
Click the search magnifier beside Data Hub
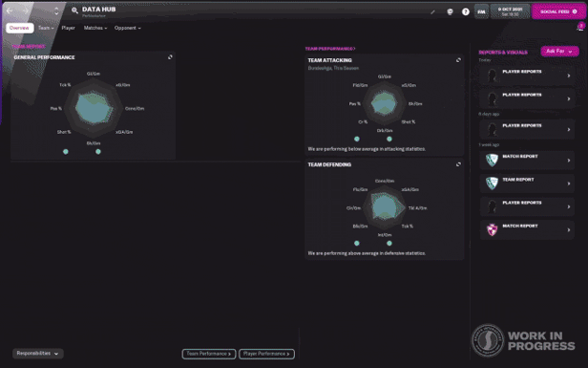pyautogui.click(x=74, y=11)
